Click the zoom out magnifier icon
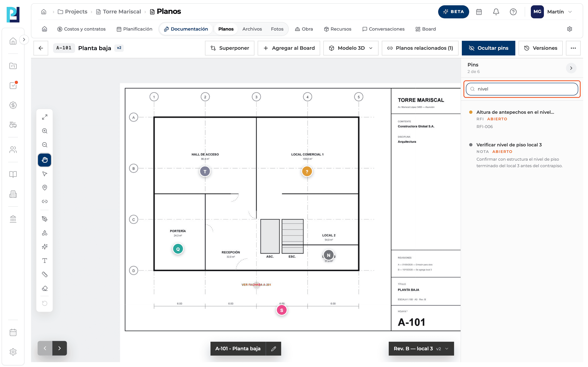The image size is (588, 367). (45, 145)
